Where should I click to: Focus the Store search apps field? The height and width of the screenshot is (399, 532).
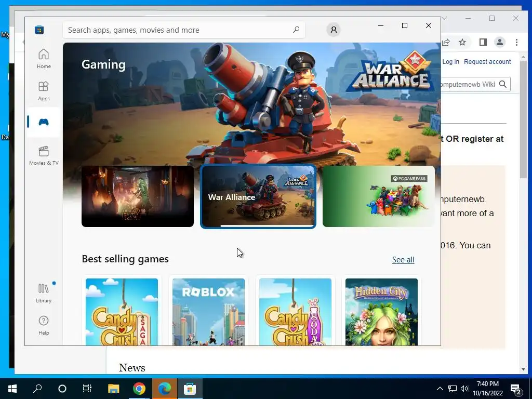183,30
